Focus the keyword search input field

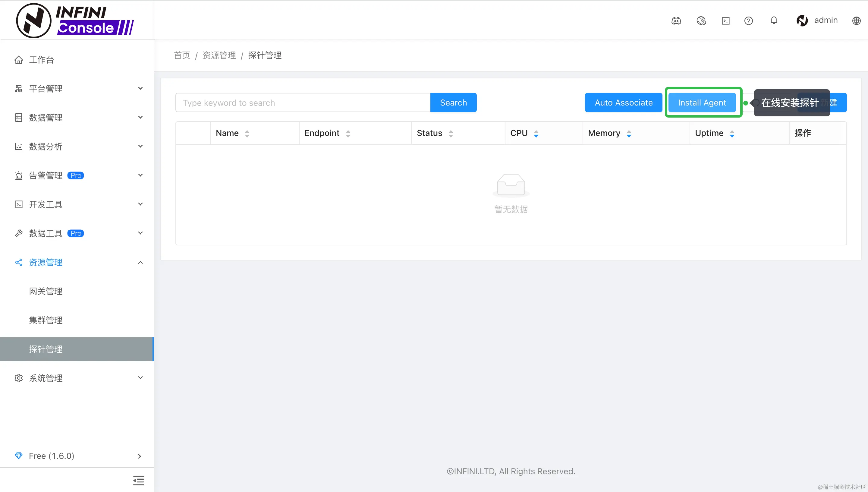[303, 103]
